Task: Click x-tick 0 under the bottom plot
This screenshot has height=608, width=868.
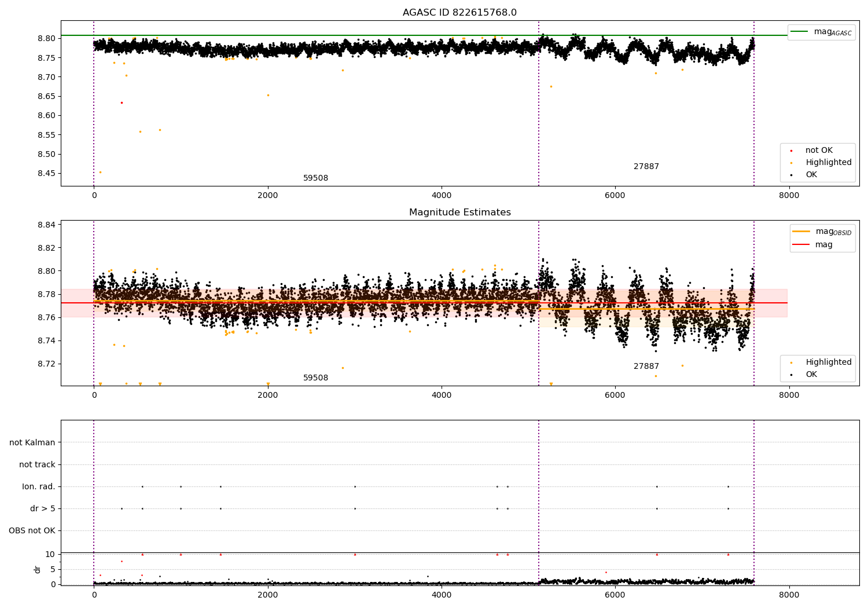Action: 94,595
